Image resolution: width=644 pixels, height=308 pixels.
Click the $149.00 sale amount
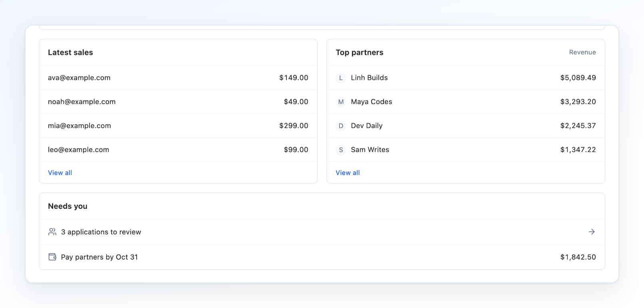pos(294,78)
